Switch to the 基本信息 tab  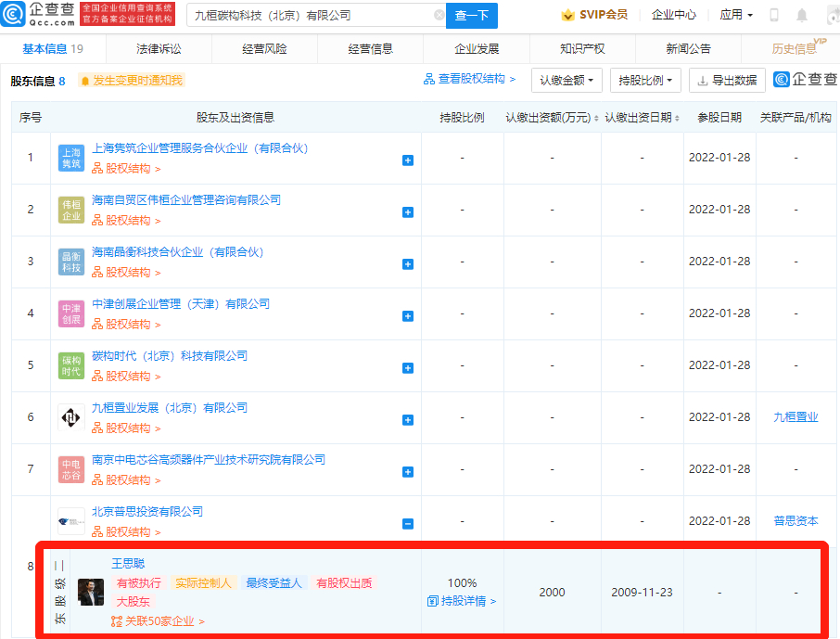point(53,49)
